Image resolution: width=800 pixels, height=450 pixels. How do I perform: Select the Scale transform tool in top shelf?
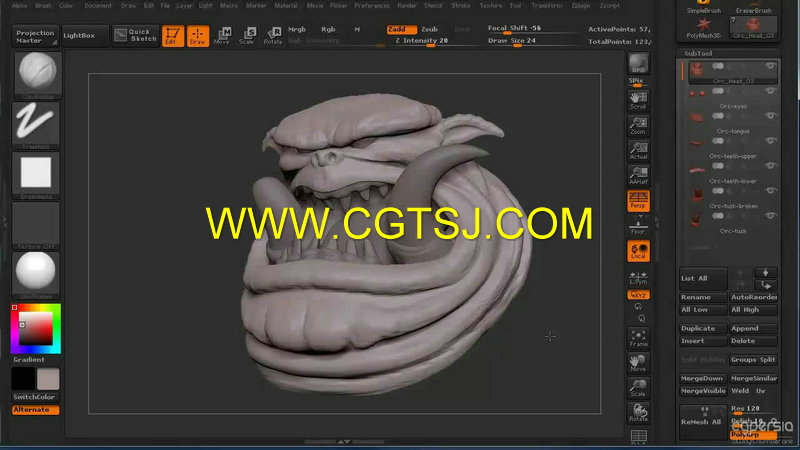click(x=247, y=36)
